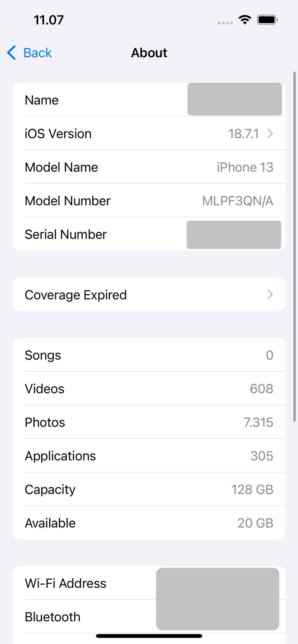
Task: Tap the Wi-Fi status icon
Action: pyautogui.click(x=245, y=20)
